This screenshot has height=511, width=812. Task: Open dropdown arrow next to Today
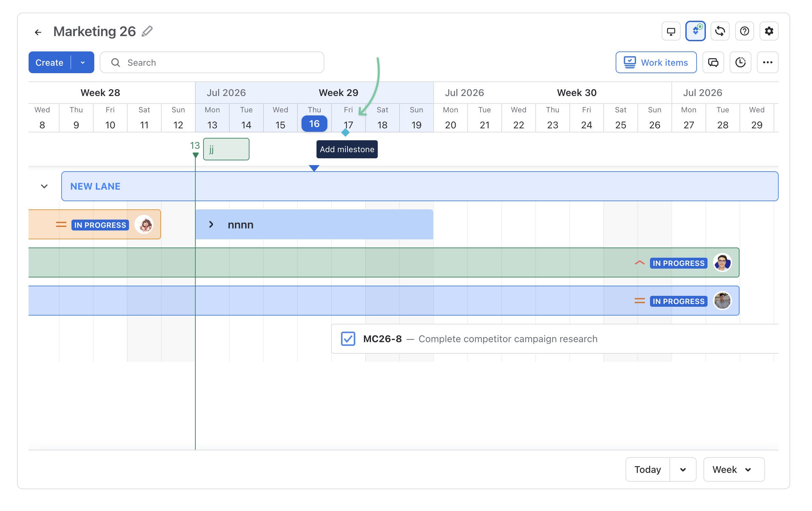(683, 469)
